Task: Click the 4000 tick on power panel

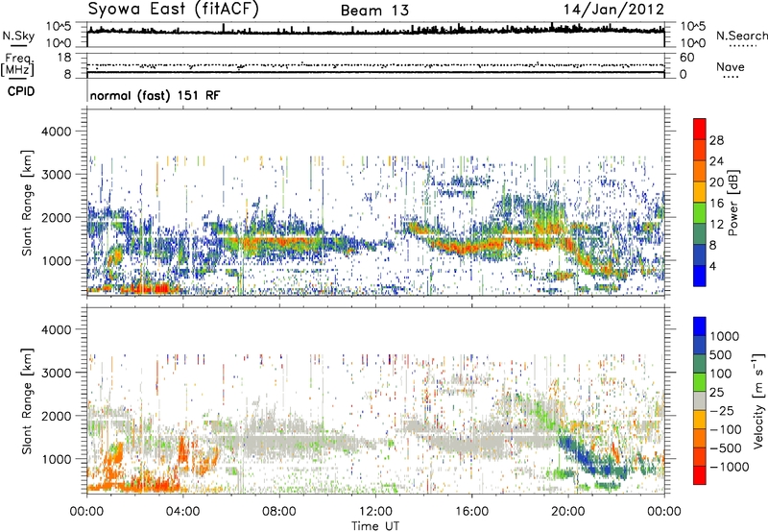Action: (56, 132)
